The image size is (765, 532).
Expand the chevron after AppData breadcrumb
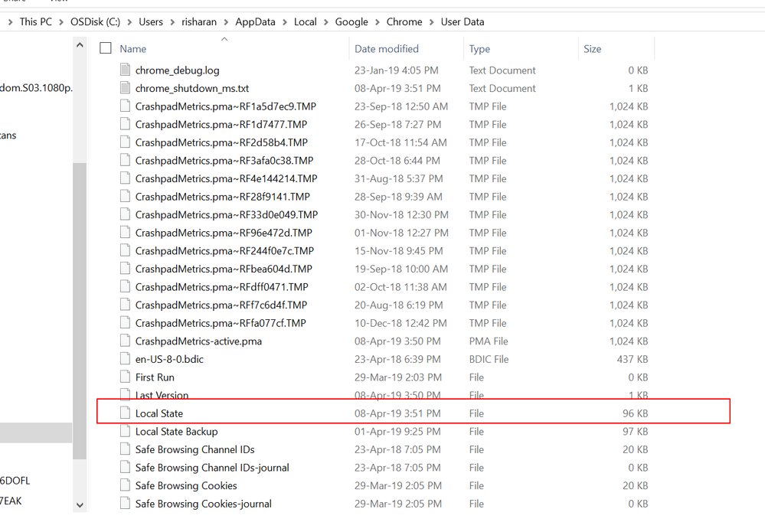pyautogui.click(x=285, y=22)
